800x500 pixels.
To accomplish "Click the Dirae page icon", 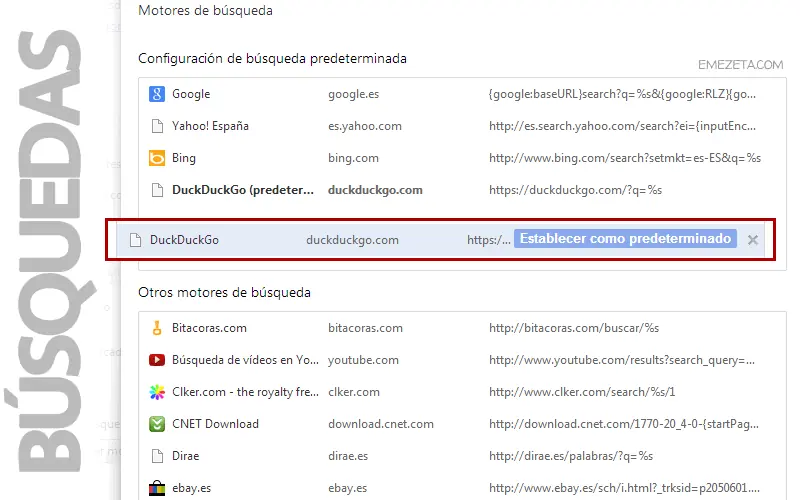I will 157,456.
